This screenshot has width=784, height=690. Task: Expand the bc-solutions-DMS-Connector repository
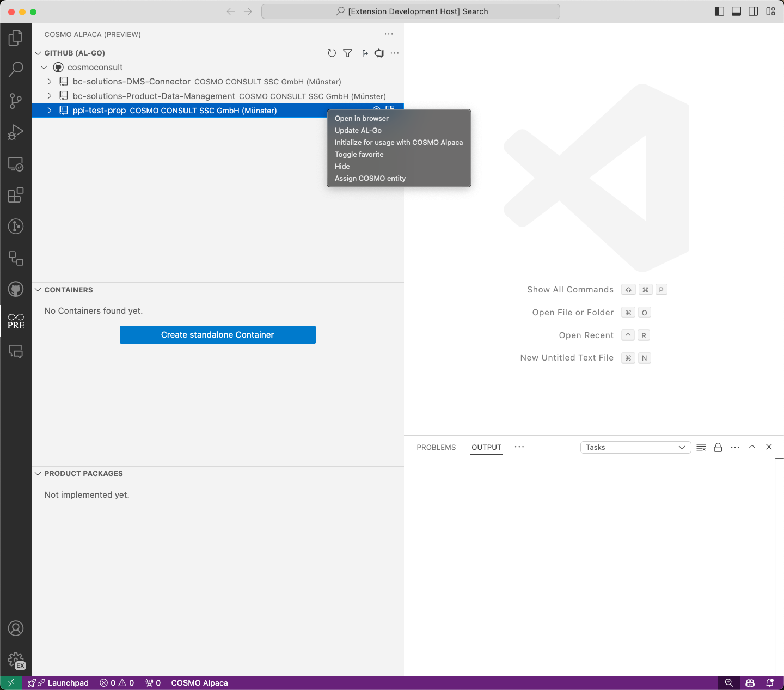(50, 82)
